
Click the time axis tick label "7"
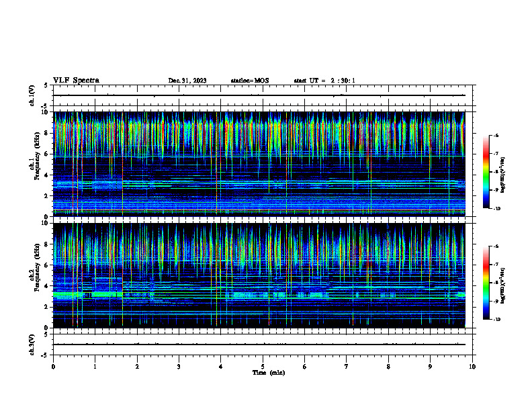coord(347,367)
